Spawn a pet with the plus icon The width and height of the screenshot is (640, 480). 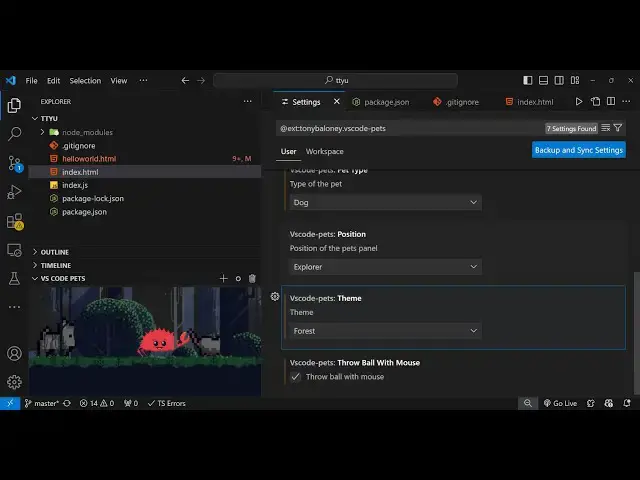tap(223, 278)
